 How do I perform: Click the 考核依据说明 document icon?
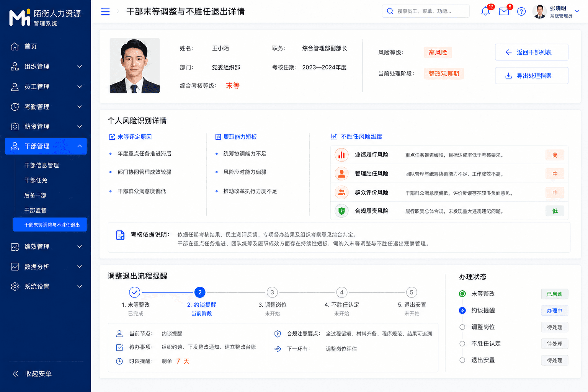coord(120,235)
